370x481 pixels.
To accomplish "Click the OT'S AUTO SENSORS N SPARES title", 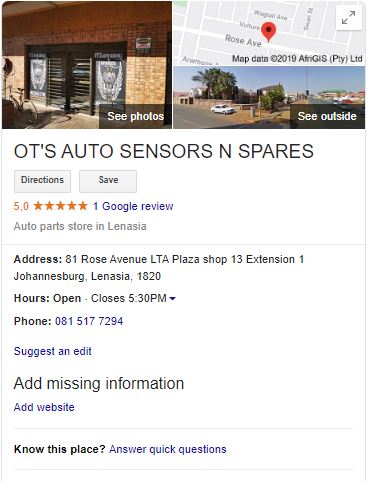I will [x=164, y=151].
